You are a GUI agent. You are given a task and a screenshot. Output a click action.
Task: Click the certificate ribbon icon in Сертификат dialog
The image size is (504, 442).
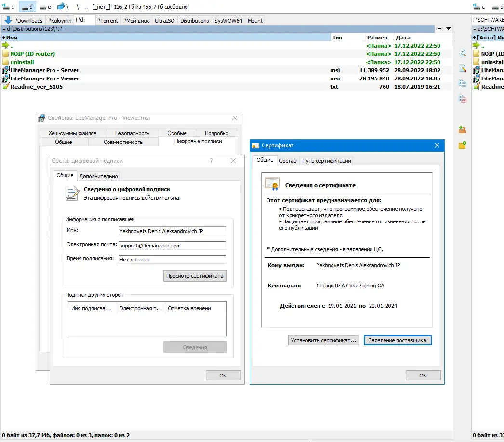coord(272,184)
